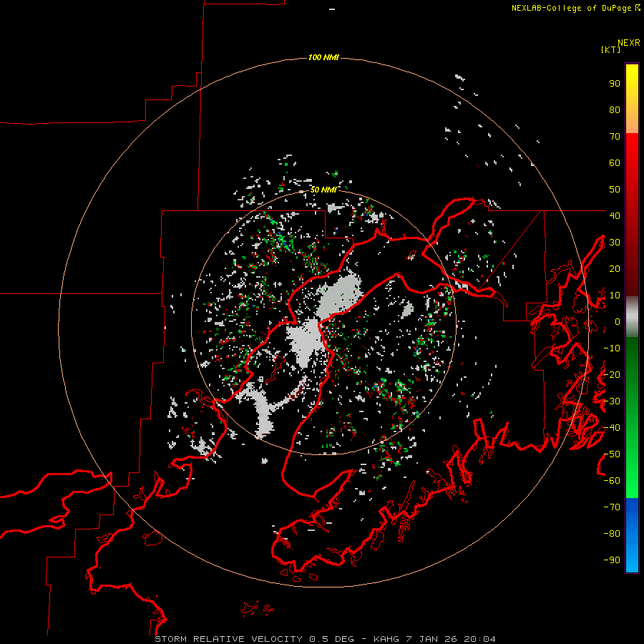Click the -10 value on velocity scale
Screen dimensions: 644x644
point(612,348)
